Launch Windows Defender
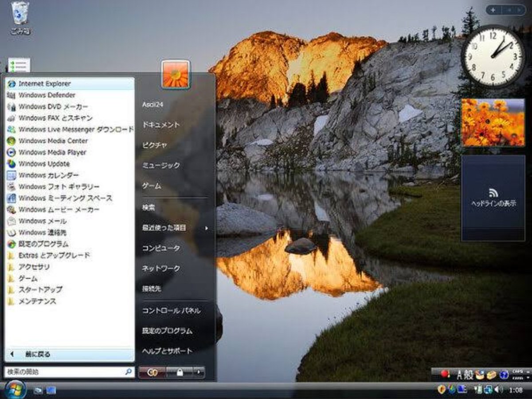This screenshot has height=399, width=532. point(70,95)
